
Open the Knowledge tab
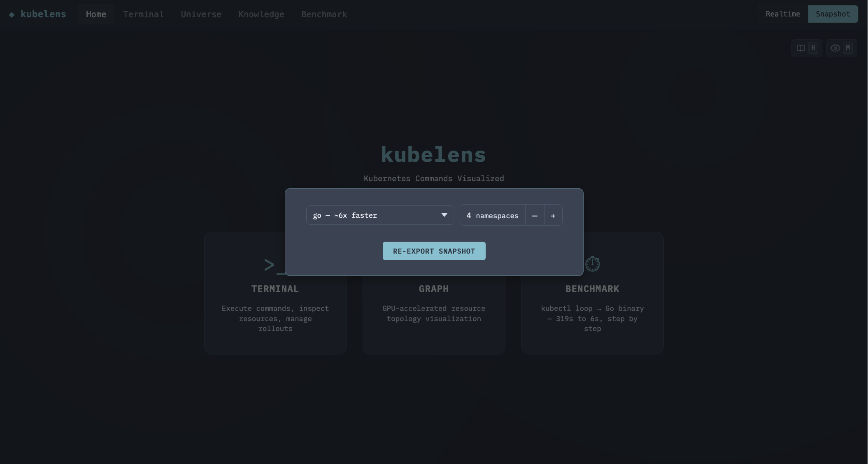pos(261,14)
